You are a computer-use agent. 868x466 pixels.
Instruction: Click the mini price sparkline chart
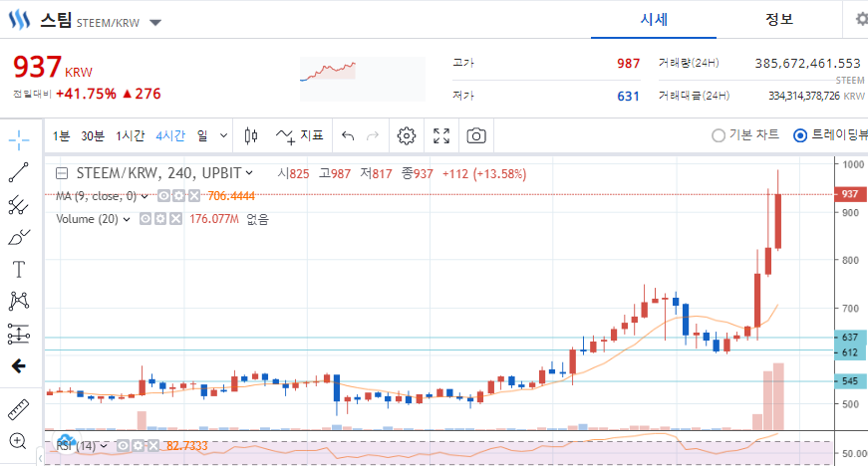tap(363, 79)
